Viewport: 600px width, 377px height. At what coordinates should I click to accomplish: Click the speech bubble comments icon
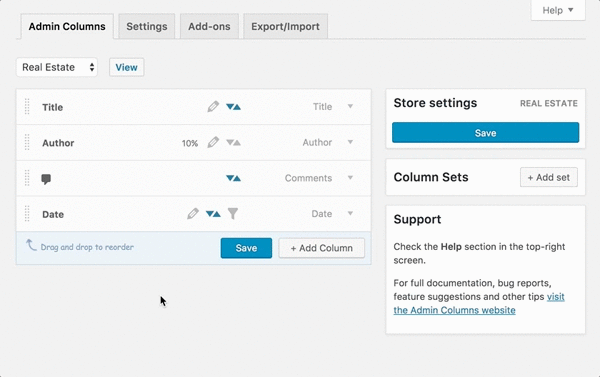point(46,179)
